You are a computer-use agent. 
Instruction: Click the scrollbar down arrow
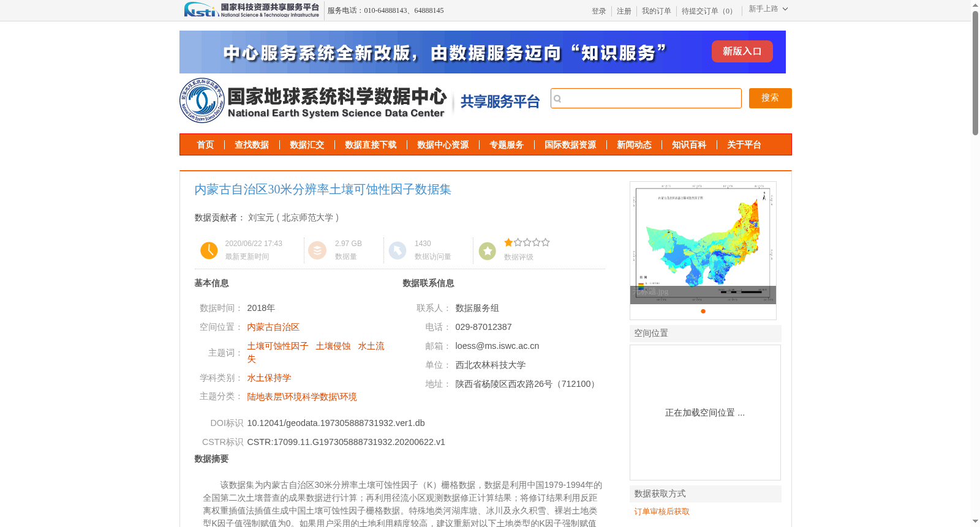click(x=975, y=521)
